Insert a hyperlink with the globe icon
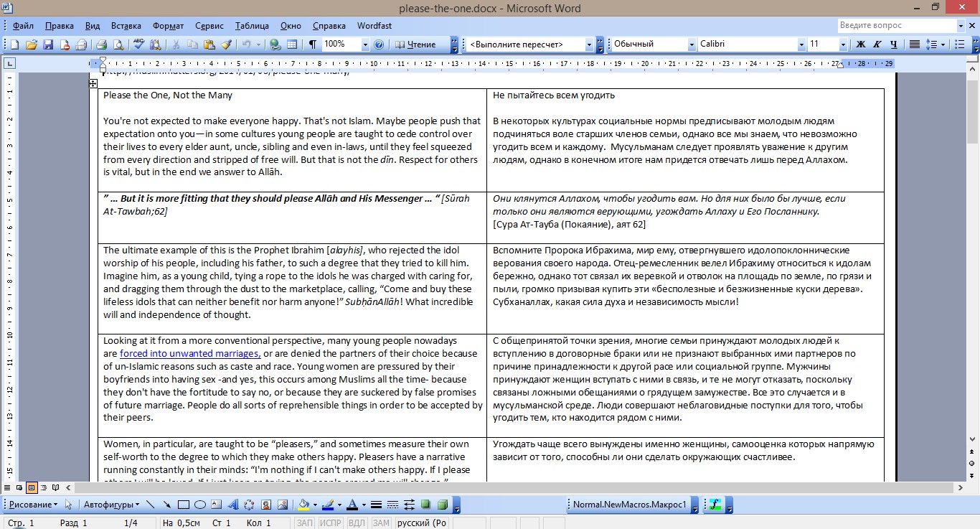 click(275, 45)
